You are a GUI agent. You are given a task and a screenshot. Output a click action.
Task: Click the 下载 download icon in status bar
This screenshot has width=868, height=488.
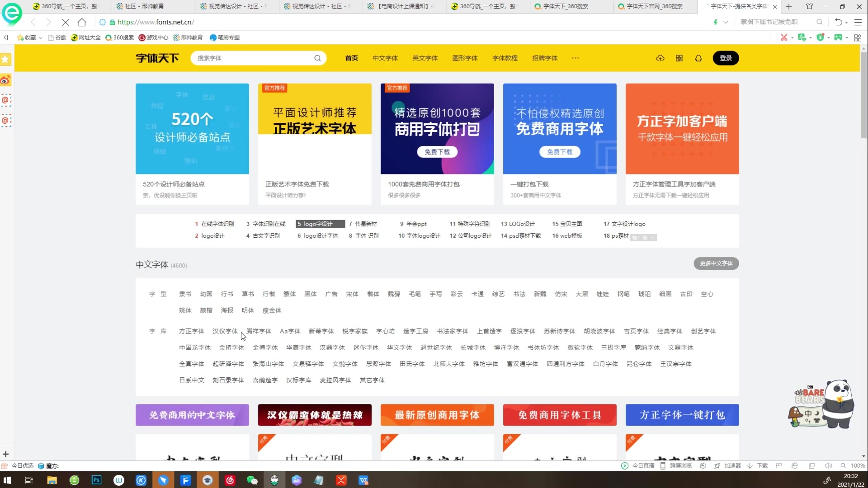tap(758, 465)
